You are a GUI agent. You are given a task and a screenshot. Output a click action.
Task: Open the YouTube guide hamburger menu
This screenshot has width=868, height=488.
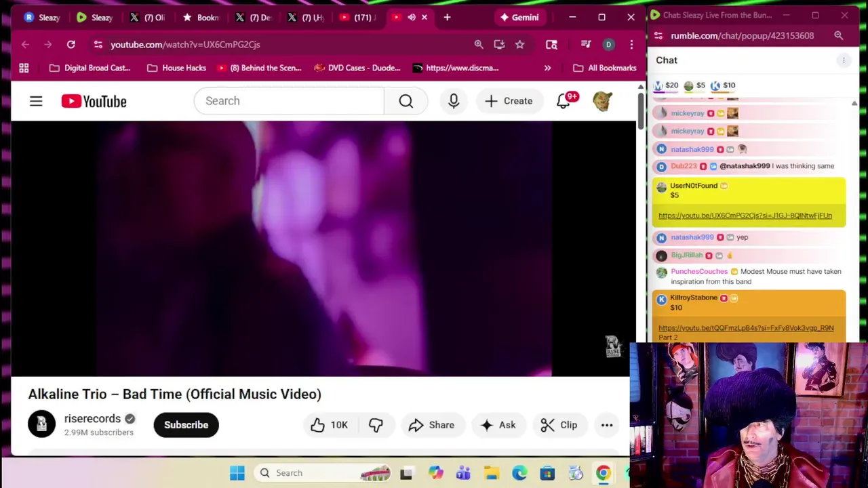(36, 101)
